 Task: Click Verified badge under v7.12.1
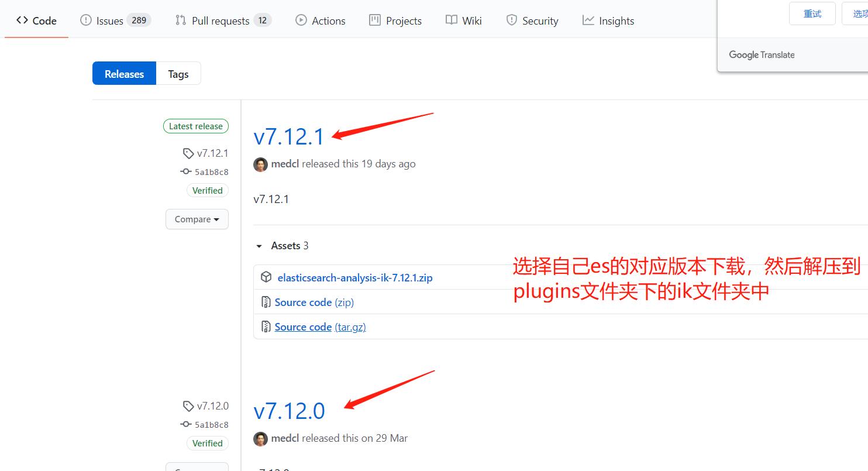(208, 190)
